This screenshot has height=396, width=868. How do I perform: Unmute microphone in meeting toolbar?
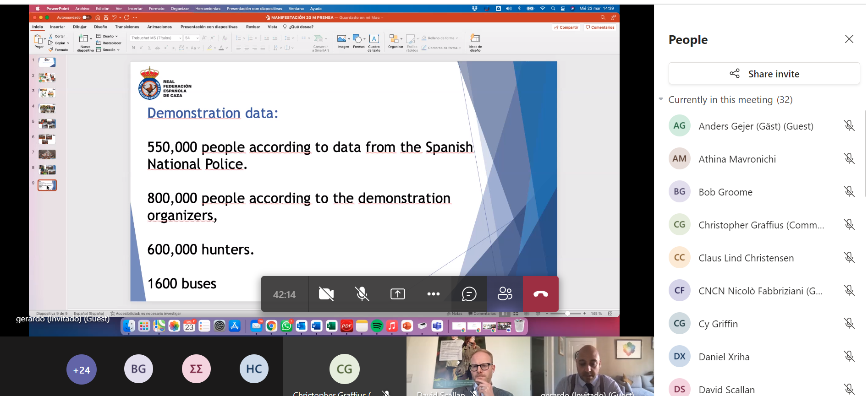click(x=362, y=294)
